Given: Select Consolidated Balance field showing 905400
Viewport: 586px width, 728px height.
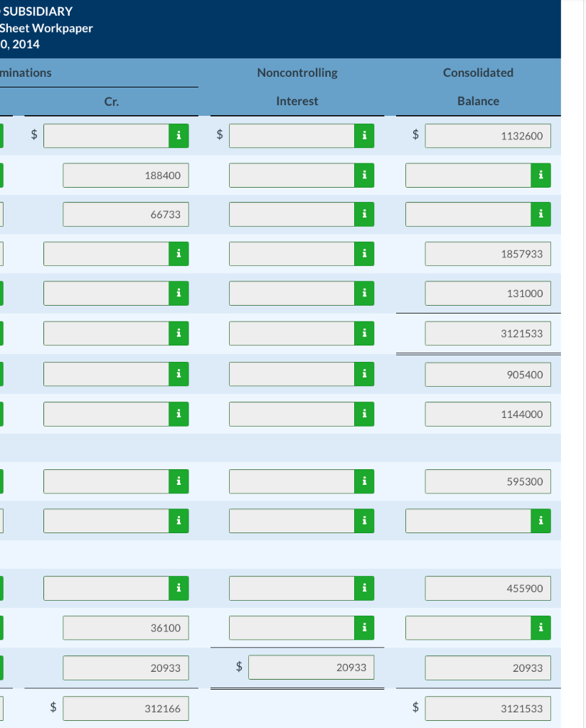Looking at the screenshot, I should [x=488, y=374].
